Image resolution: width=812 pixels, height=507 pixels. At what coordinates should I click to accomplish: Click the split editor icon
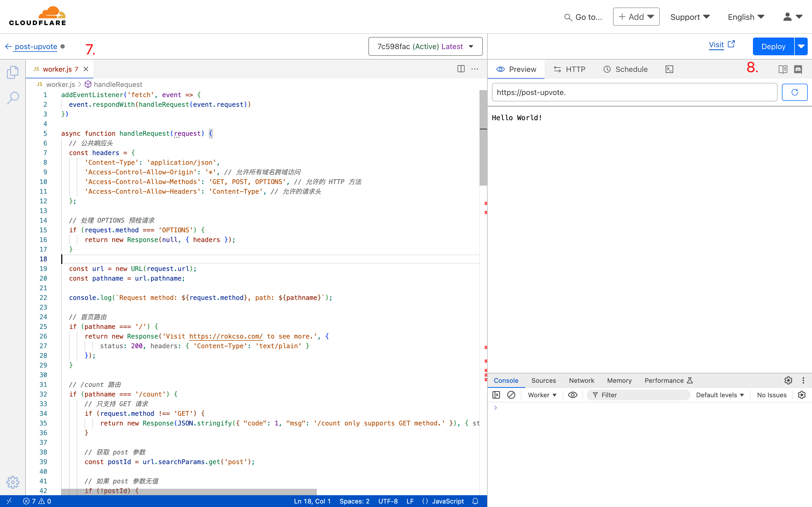point(461,69)
